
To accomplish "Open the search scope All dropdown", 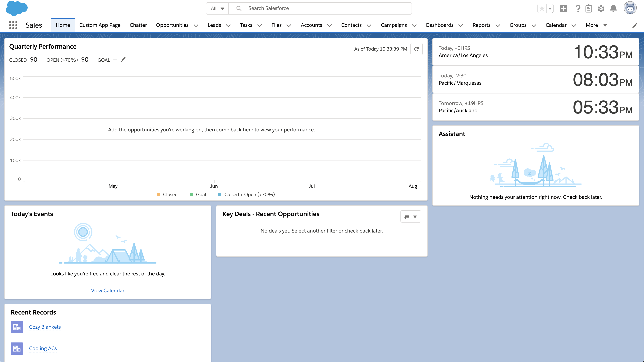I will 217,8.
